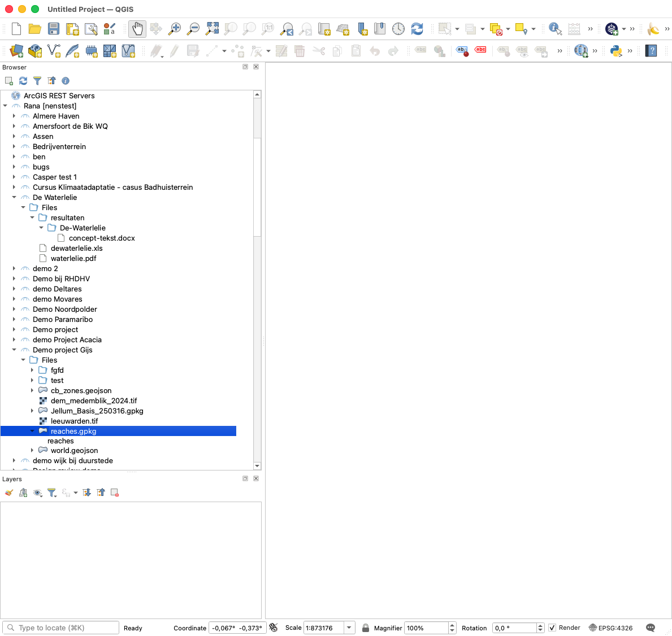Click Add Group icon in Layers panel
672x636 pixels.
(23, 493)
